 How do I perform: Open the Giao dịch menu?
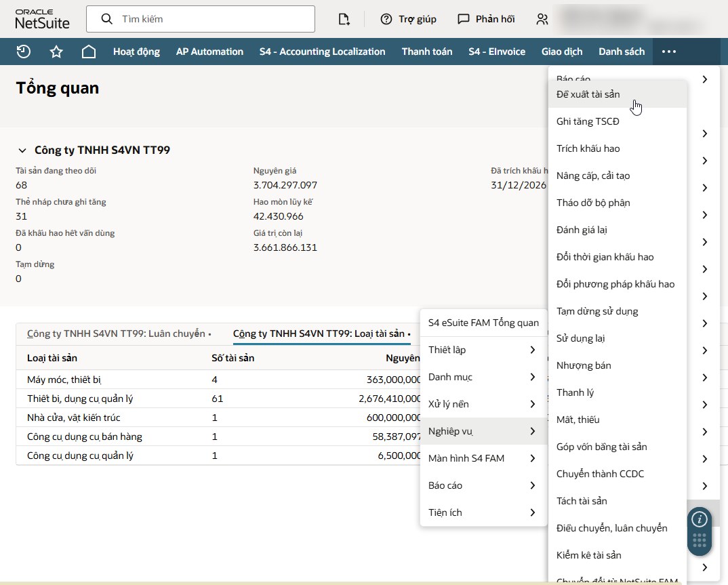click(x=562, y=52)
